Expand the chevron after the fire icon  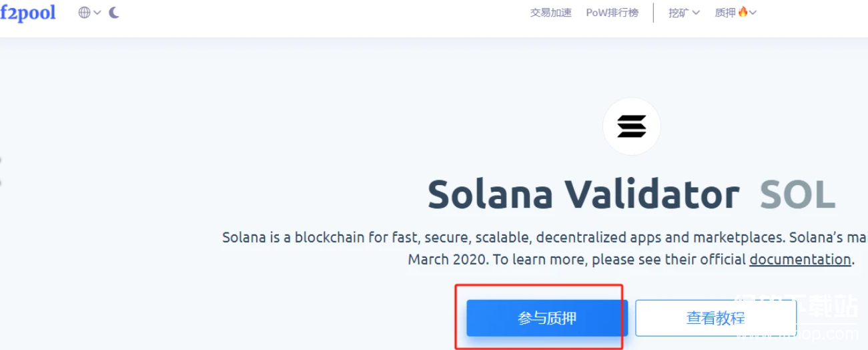point(753,13)
